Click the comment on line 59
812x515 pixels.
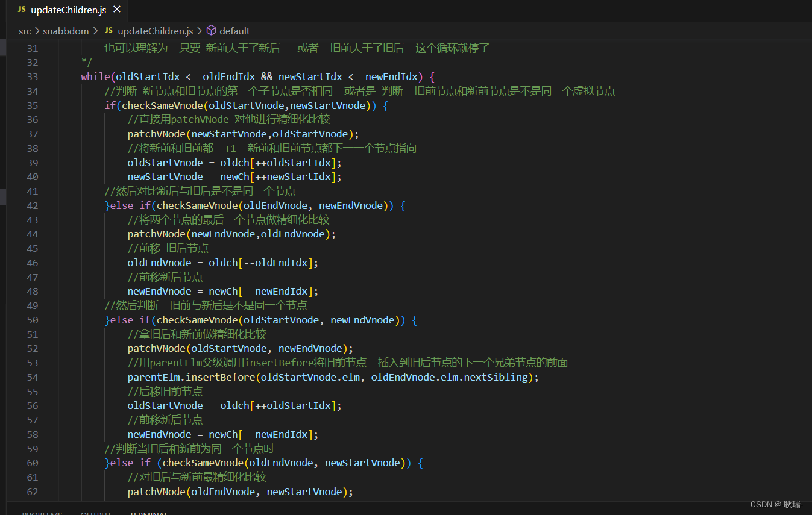[x=190, y=449]
